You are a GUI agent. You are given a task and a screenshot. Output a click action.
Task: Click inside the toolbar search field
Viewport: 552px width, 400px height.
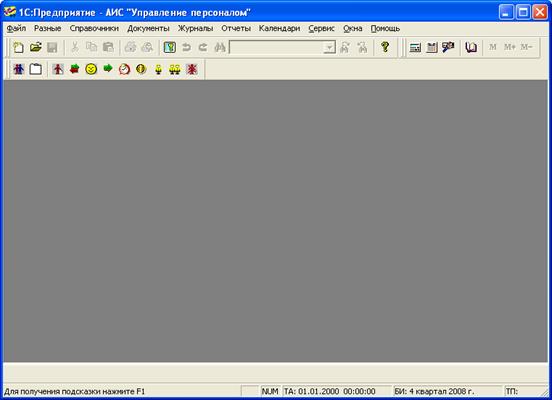276,48
